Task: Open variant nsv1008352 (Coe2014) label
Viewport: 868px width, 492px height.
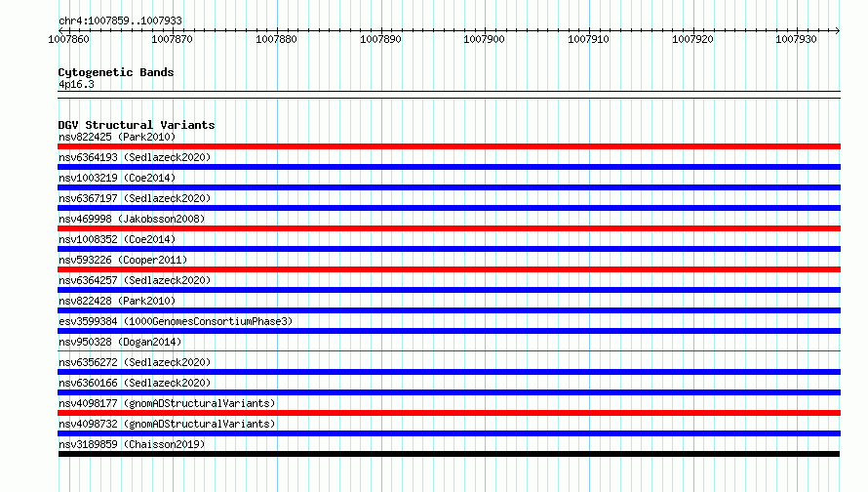Action: [x=117, y=239]
